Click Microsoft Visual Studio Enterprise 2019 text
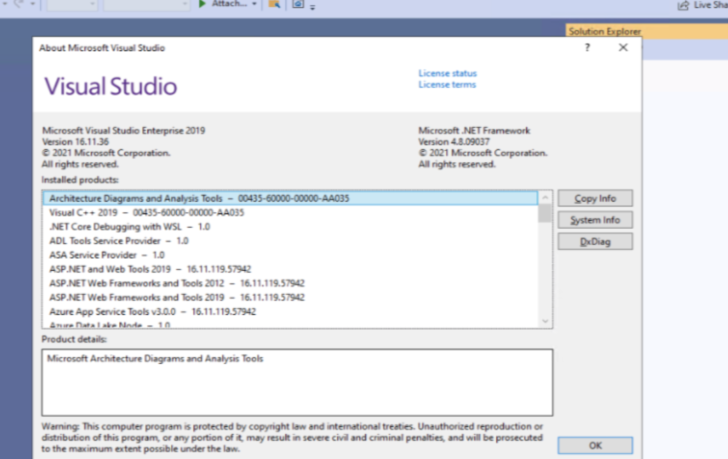 124,130
